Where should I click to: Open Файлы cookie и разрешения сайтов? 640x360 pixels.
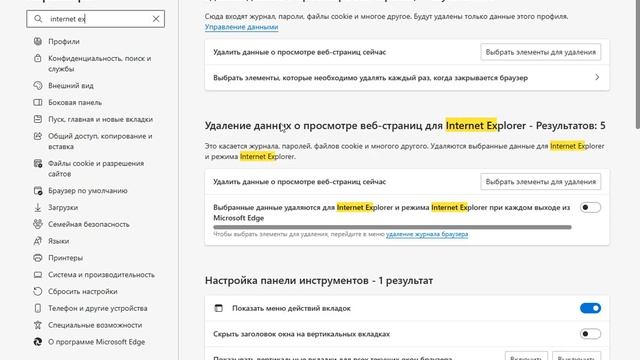tap(96, 169)
